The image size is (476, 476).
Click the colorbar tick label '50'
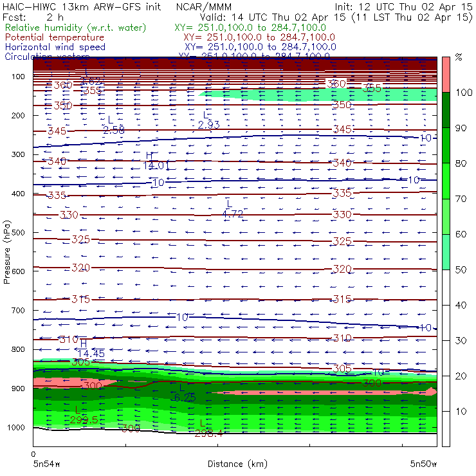pyautogui.click(x=461, y=270)
